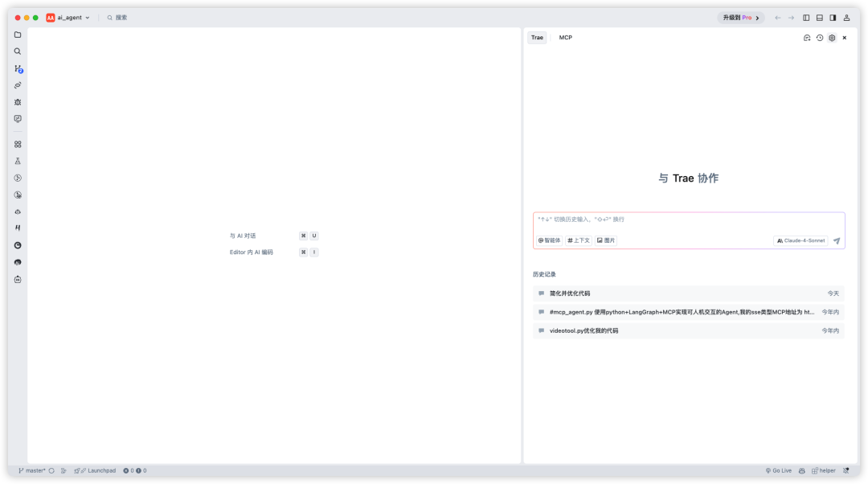Click the robot icon at sidebar bottom
The image size is (868, 484).
coord(18,280)
